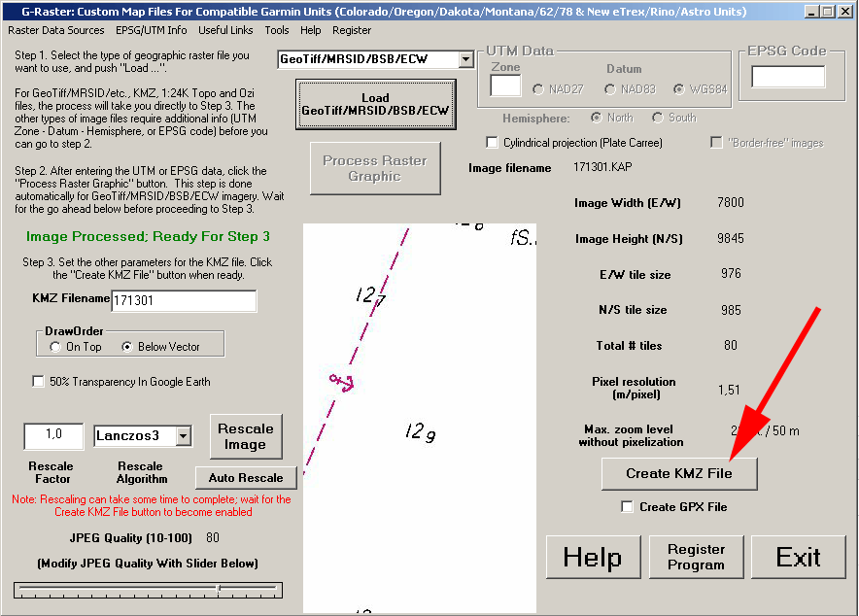
Task: Open the Lanczos3 rescale algorithm dropdown
Action: [184, 436]
